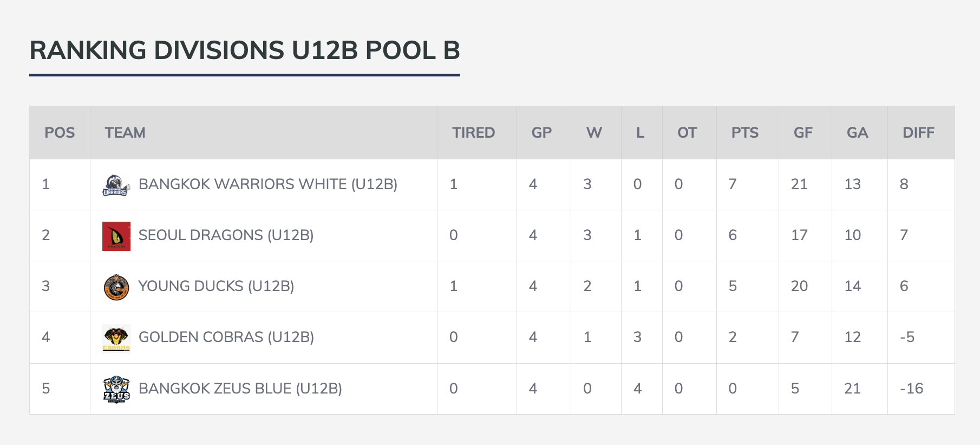Click the PTS column header
Screen dimensions: 980x445
click(744, 133)
